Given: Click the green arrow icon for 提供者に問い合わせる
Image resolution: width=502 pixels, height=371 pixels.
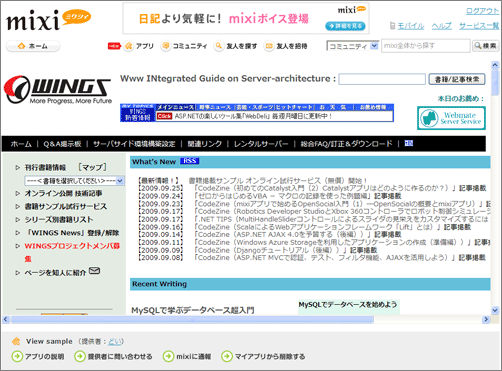Looking at the screenshot, I should [80, 356].
